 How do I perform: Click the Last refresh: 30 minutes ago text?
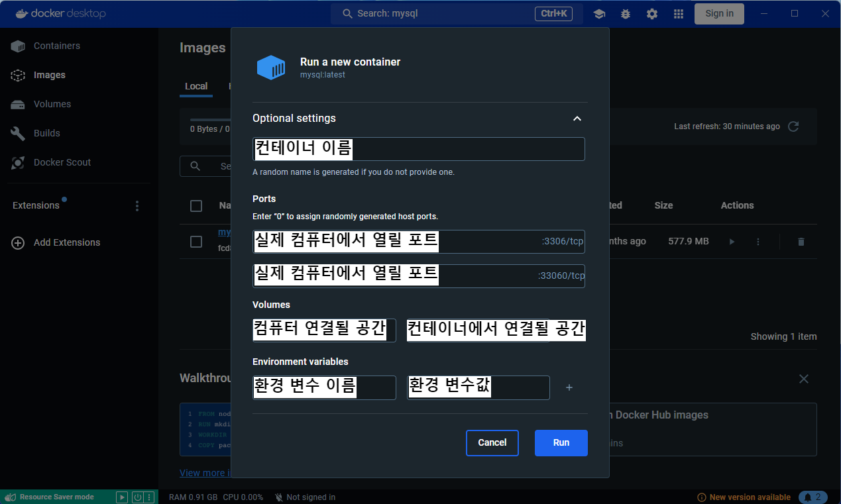(727, 126)
